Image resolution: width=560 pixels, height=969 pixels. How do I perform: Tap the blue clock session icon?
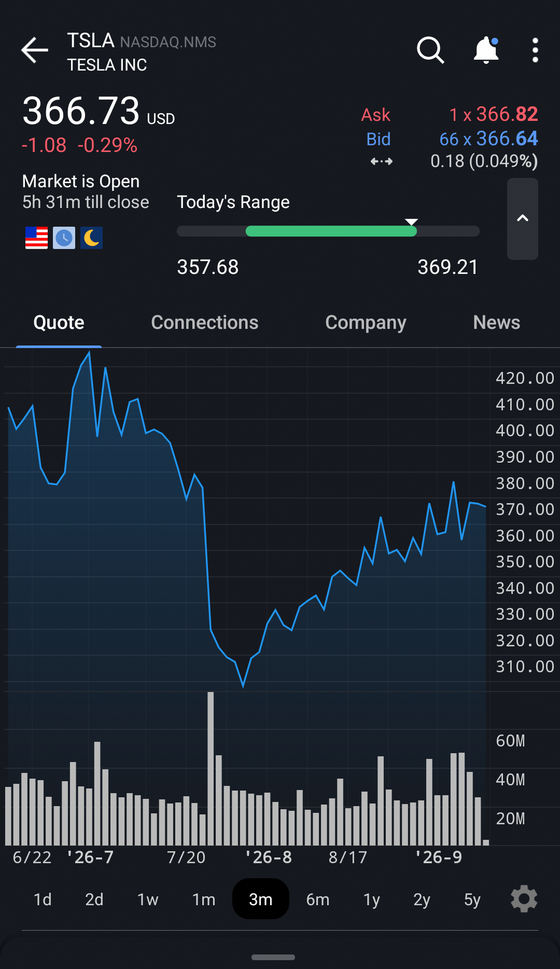64,238
